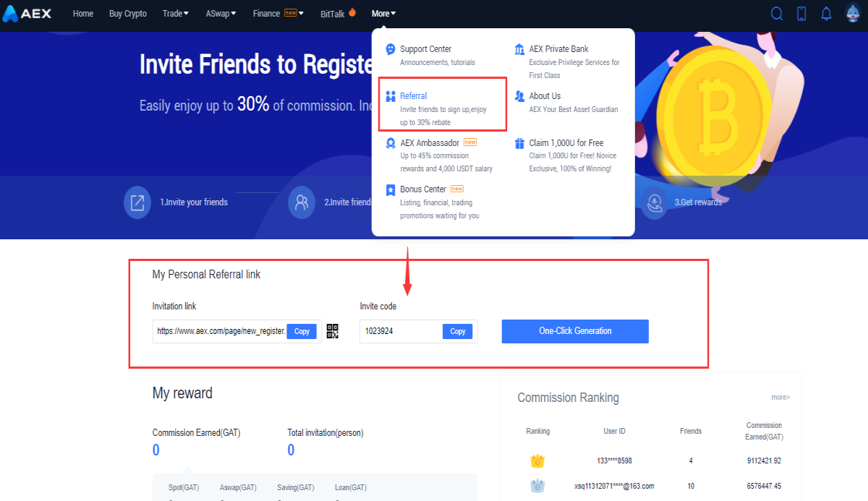Expand the Finance dropdown menu
Image resolution: width=868 pixels, height=501 pixels.
(x=278, y=14)
